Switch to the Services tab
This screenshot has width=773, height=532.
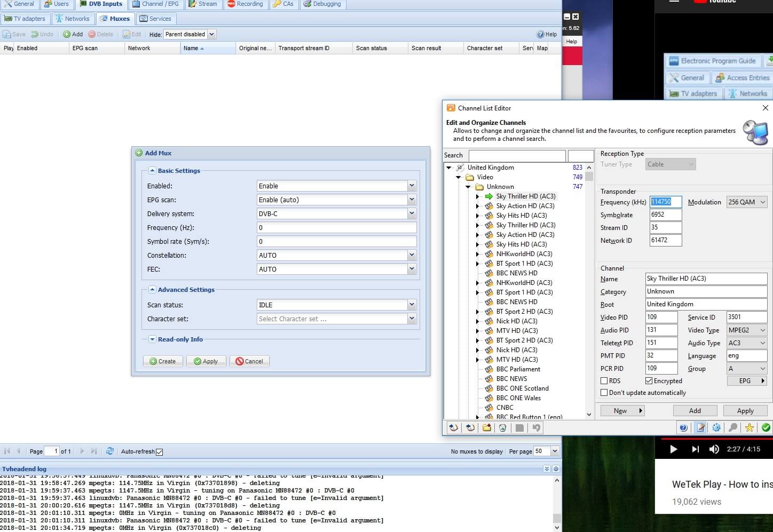click(155, 19)
